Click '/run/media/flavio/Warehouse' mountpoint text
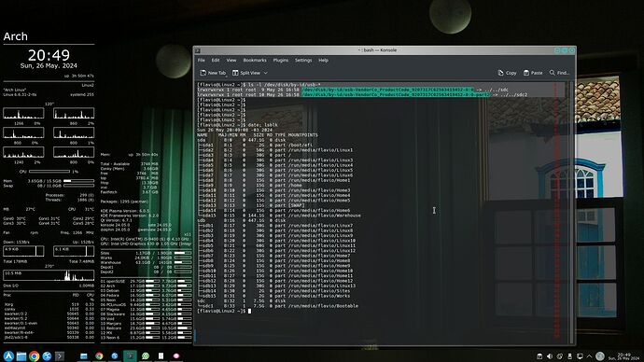The width and height of the screenshot is (644, 362). (325, 216)
